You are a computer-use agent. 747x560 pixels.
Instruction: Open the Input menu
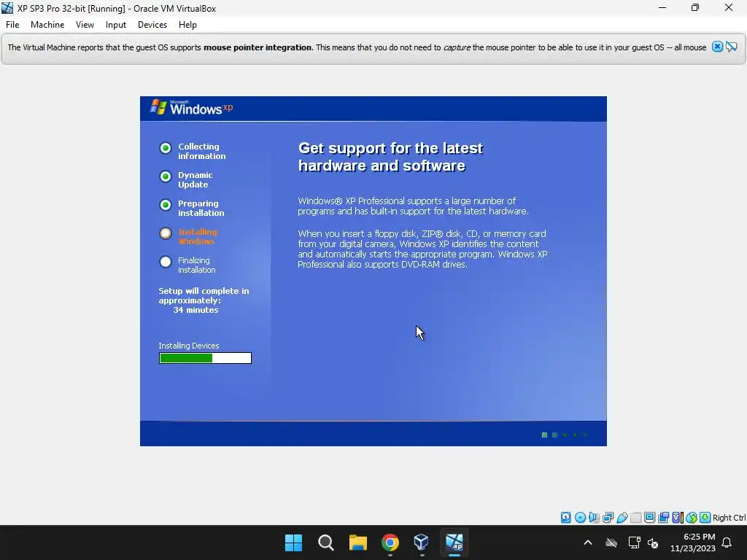116,25
